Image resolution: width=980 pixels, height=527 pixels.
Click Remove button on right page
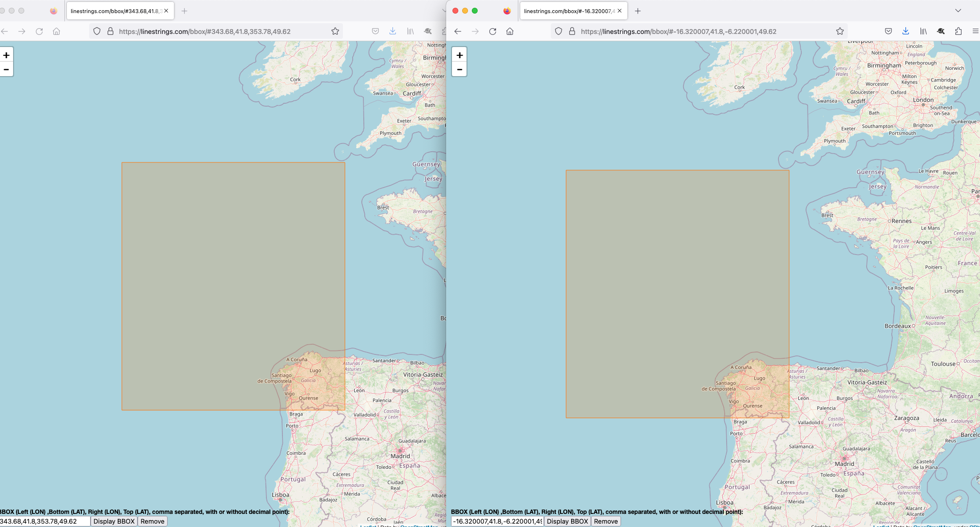606,521
